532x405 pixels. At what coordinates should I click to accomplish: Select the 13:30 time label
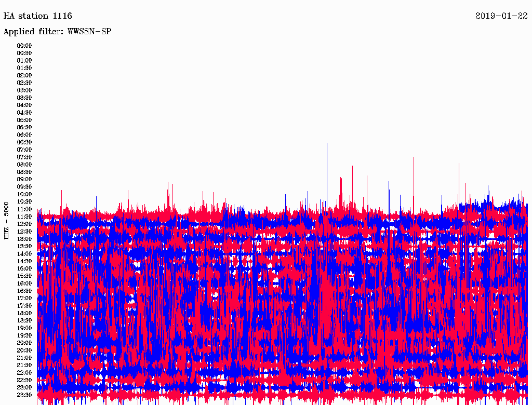coord(24,246)
